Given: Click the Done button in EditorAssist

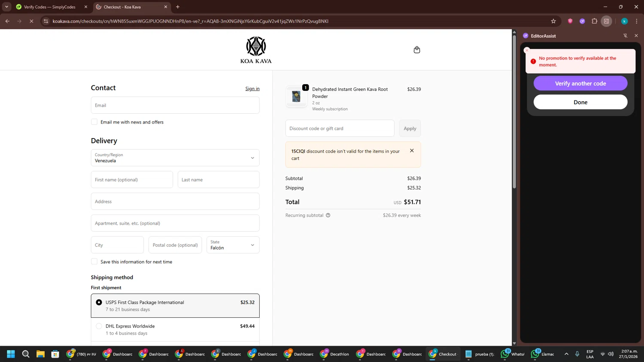Looking at the screenshot, I should pos(580,102).
